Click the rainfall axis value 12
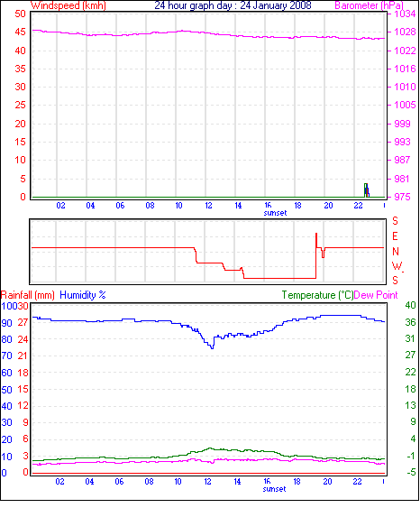The image size is (420, 508). tap(23, 406)
